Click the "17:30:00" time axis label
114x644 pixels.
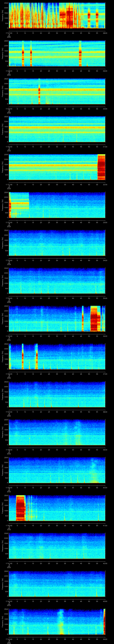tap(9, 147)
